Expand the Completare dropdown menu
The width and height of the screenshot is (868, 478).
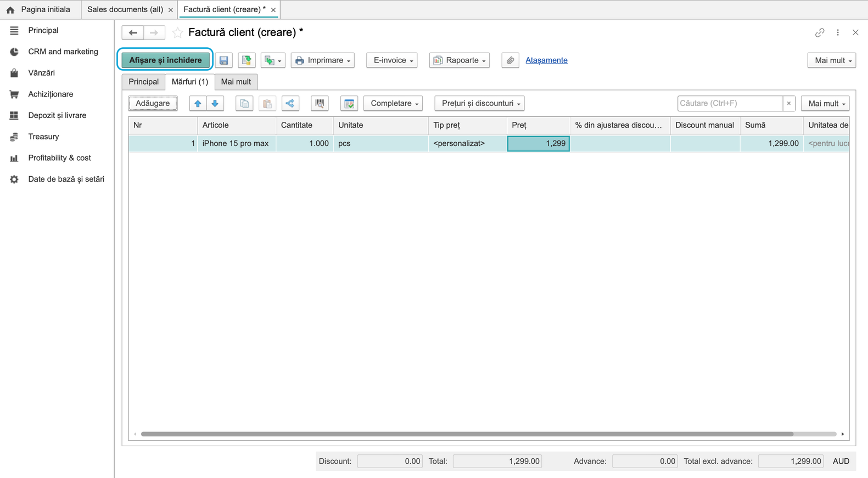[393, 103]
